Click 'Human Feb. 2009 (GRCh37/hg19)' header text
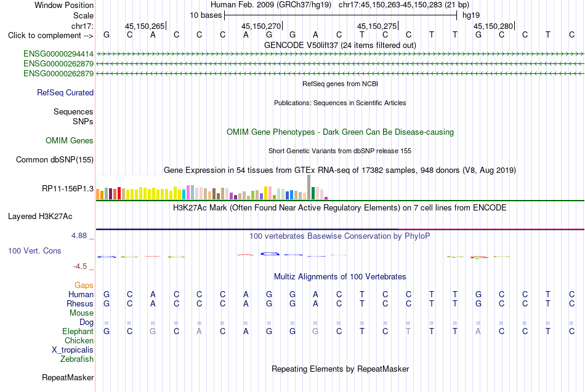The image size is (585, 392). (x=271, y=5)
